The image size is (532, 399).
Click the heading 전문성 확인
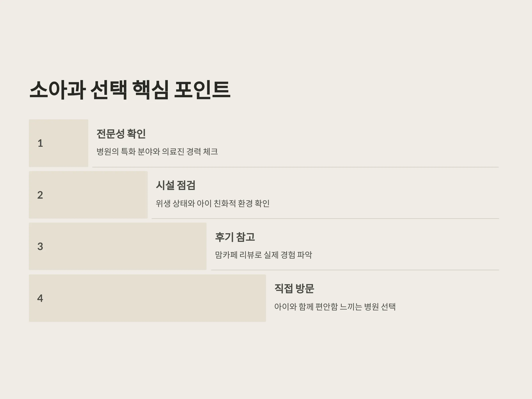pos(121,134)
